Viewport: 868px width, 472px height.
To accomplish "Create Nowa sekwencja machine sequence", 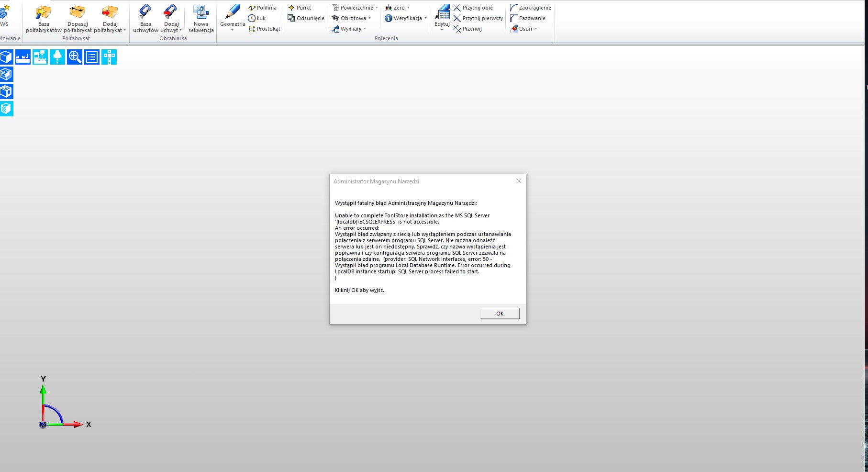I will [201, 19].
